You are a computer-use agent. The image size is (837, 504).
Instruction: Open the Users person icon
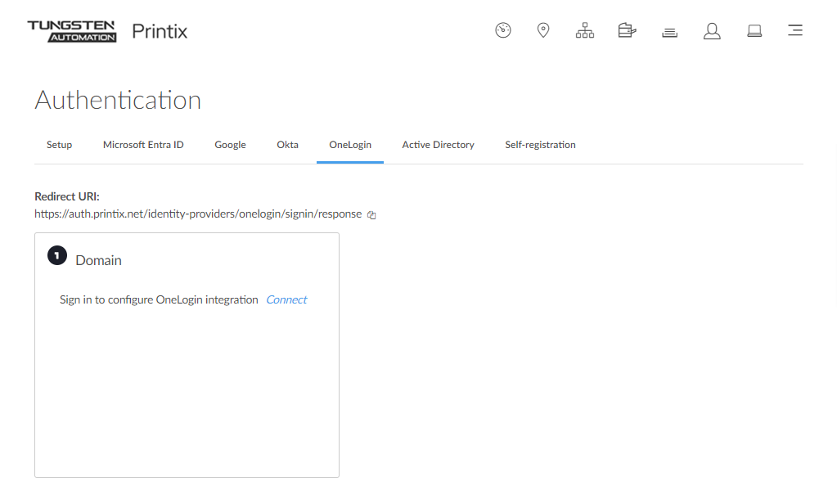[x=712, y=31]
